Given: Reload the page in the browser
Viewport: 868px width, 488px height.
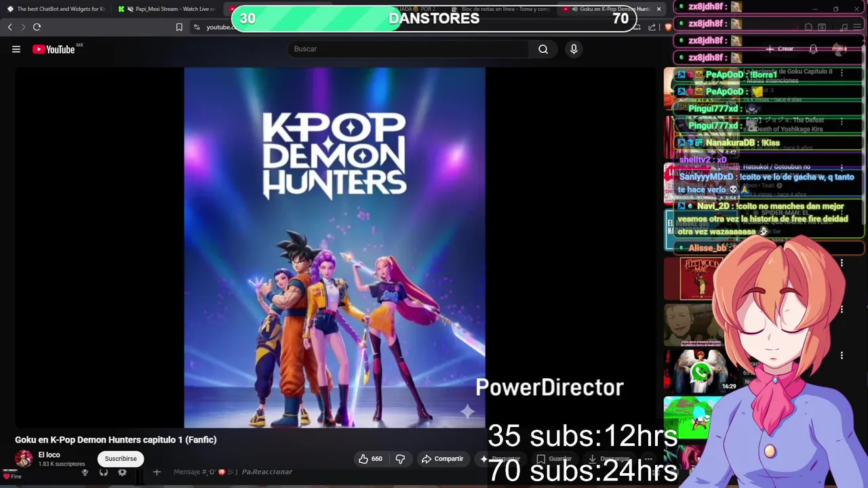Looking at the screenshot, I should (x=37, y=27).
